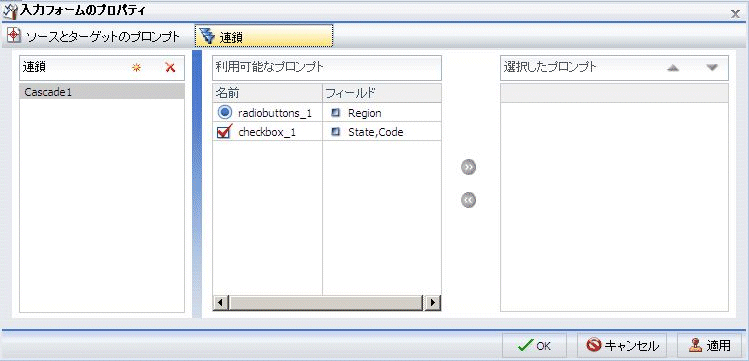Click scrollbar left arrow in prompts list
Image resolution: width=749 pixels, height=361 pixels.
tap(220, 302)
